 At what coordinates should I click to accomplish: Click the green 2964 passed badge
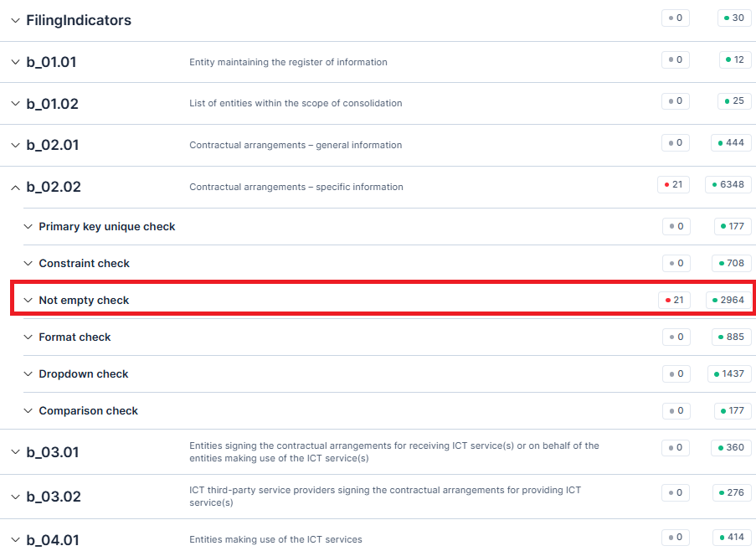728,300
